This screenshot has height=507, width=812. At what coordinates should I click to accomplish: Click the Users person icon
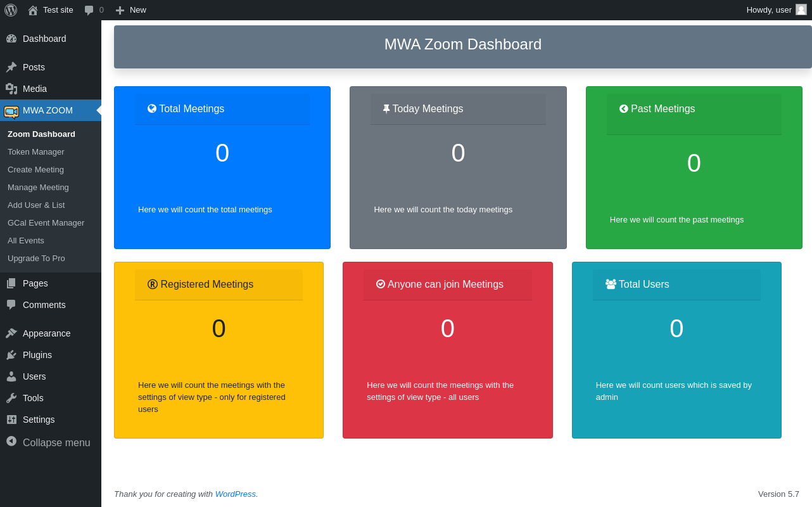click(11, 376)
